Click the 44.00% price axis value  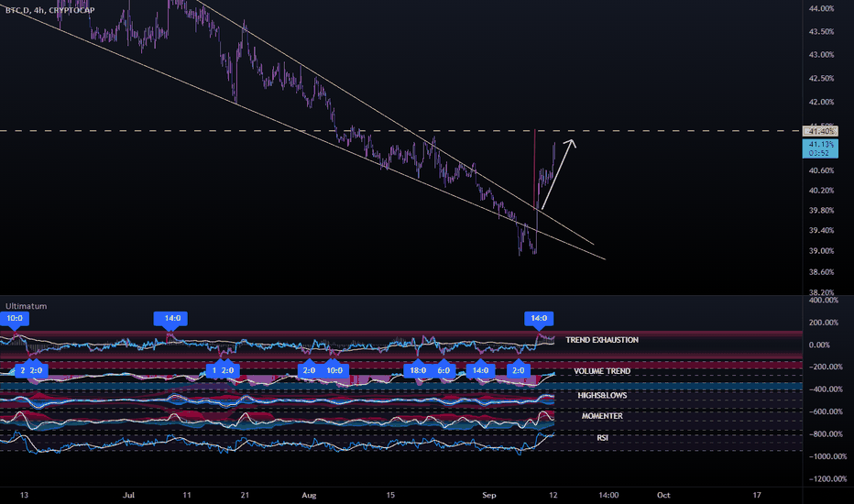[x=821, y=9]
